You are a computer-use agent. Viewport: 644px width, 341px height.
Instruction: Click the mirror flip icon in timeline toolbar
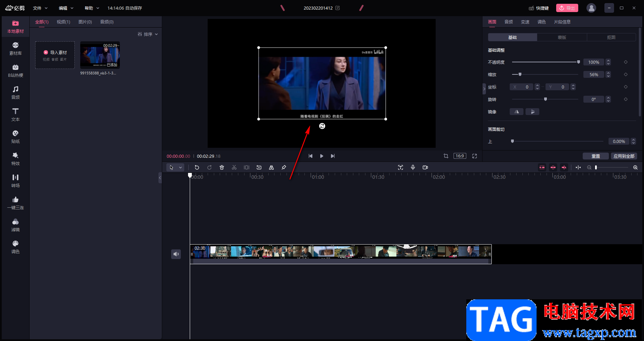(x=271, y=167)
